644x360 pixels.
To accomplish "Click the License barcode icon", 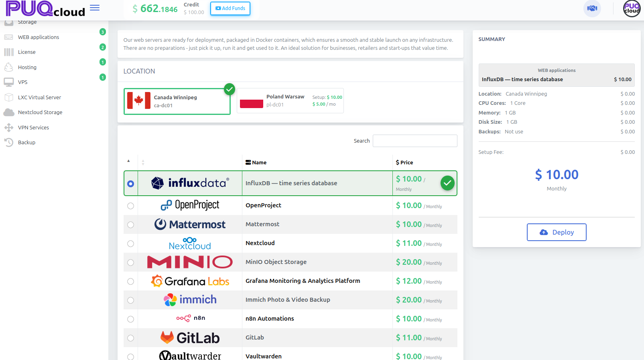I will (x=9, y=52).
